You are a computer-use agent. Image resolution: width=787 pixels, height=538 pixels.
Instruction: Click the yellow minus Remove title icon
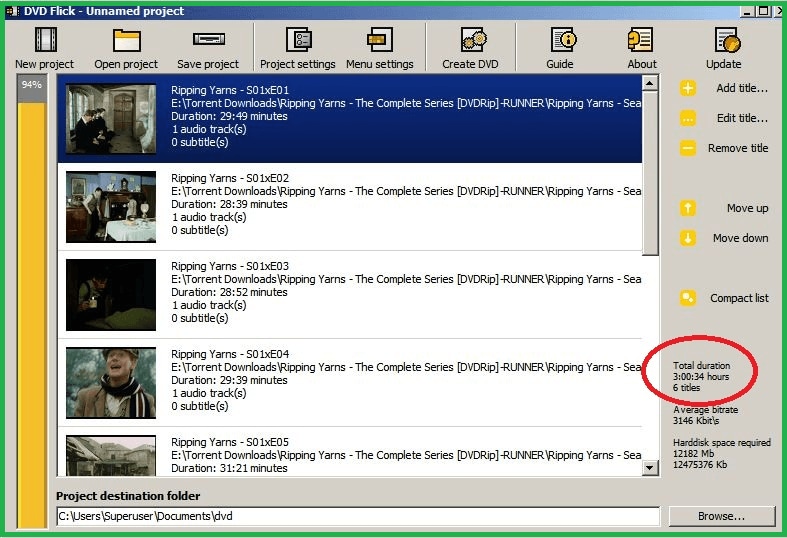click(688, 148)
